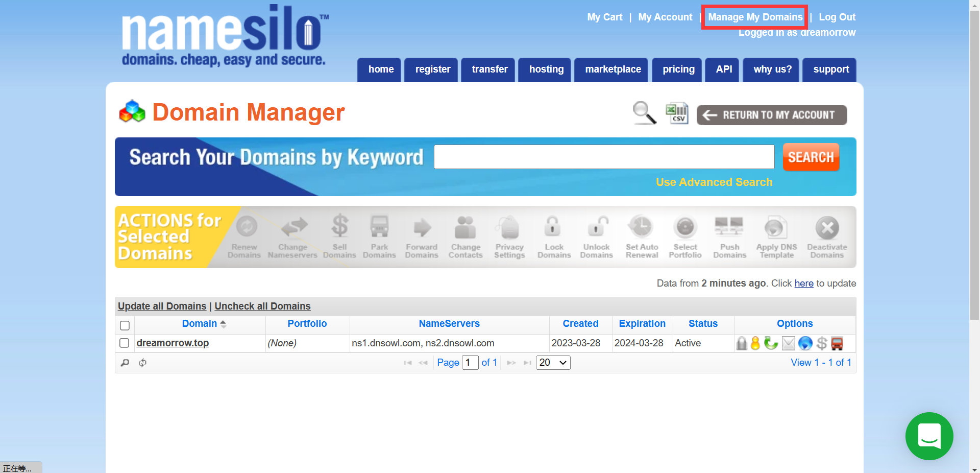Screen dimensions: 980x473
Task: Open the green live chat bubble
Action: click(929, 436)
